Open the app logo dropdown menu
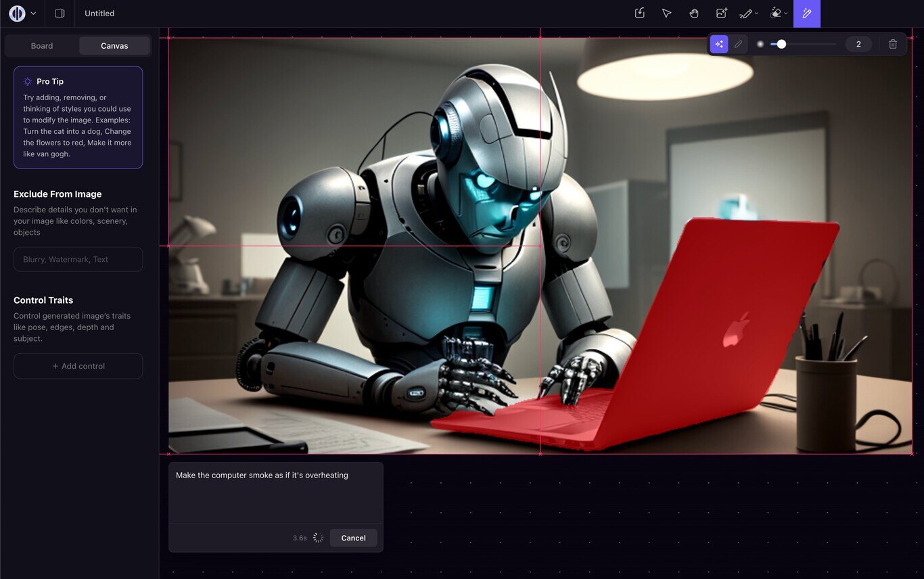The height and width of the screenshot is (579, 924). pyautogui.click(x=22, y=14)
